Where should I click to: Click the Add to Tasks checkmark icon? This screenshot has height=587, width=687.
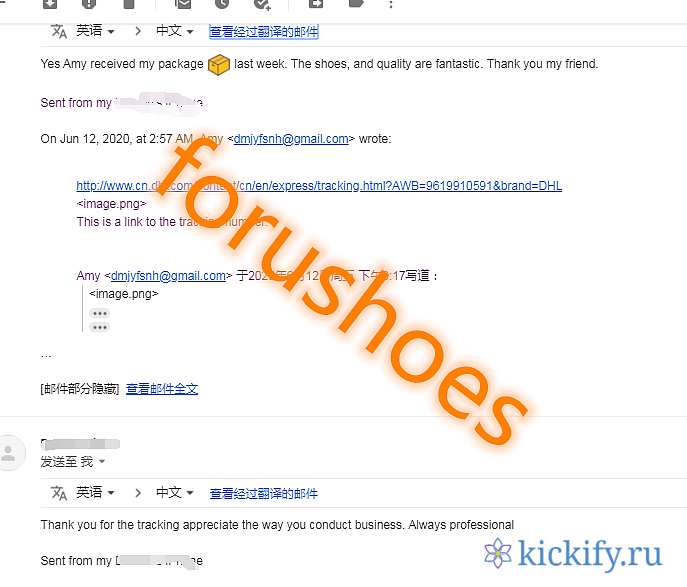coord(262,4)
